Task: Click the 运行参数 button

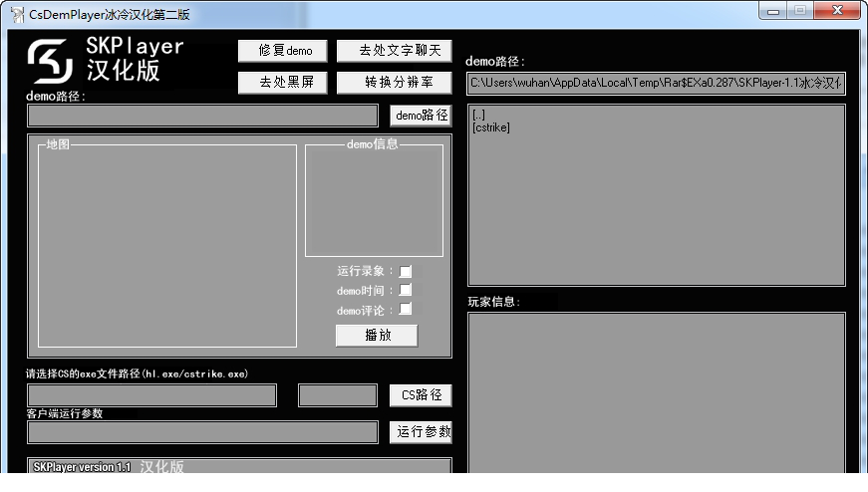Action: pyautogui.click(x=421, y=431)
